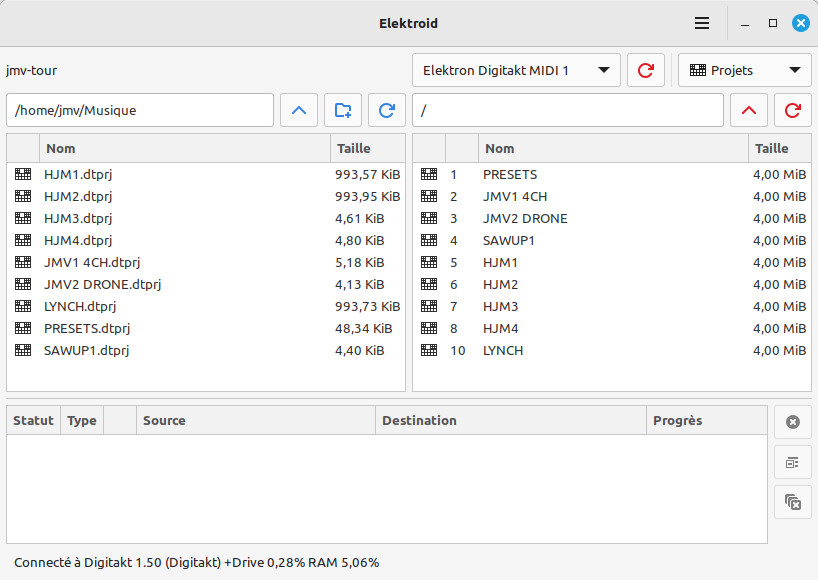Select remote project HJM4 in slot 8
The height and width of the screenshot is (580, 818).
612,328
